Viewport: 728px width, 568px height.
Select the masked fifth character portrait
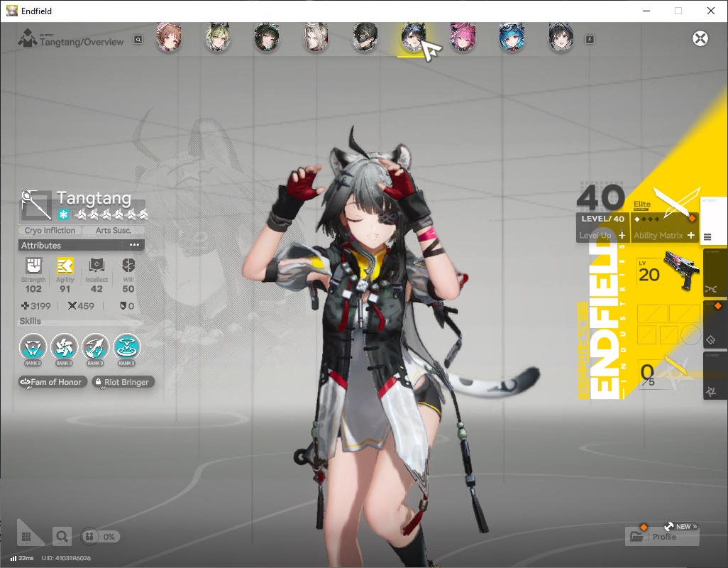click(365, 37)
